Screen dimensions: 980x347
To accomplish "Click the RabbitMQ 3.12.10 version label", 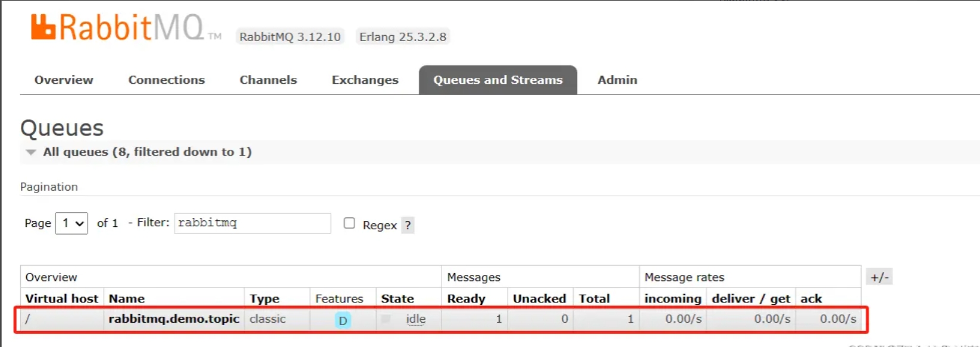I will [x=290, y=37].
